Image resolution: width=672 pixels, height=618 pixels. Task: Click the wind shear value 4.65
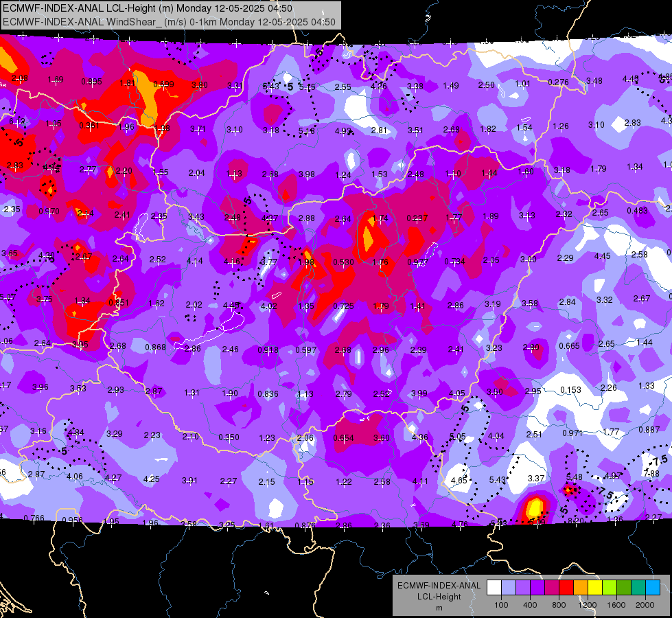459,481
